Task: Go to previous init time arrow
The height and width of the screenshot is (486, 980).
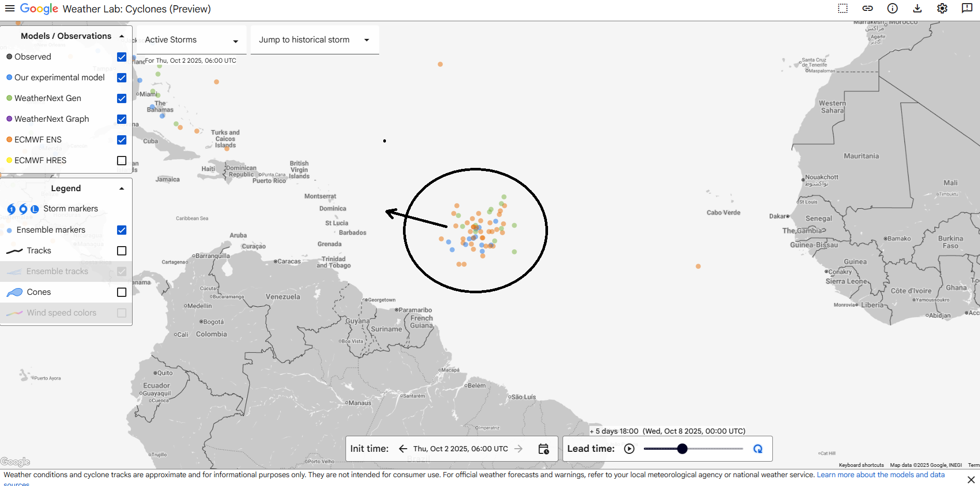Action: [403, 449]
